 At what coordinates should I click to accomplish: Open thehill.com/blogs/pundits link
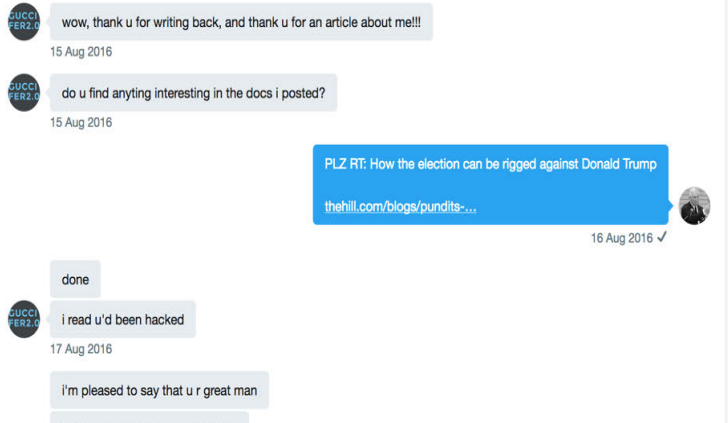click(400, 207)
